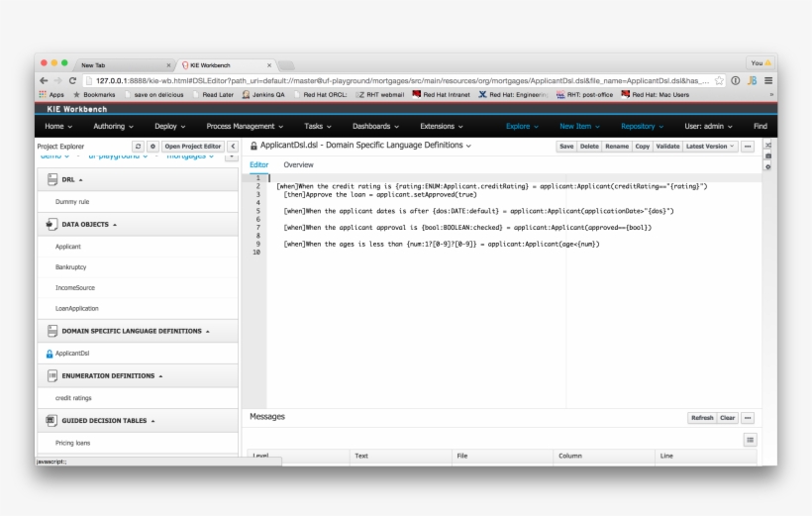Open the LoanApplication data object
This screenshot has width=812, height=516.
pos(76,309)
